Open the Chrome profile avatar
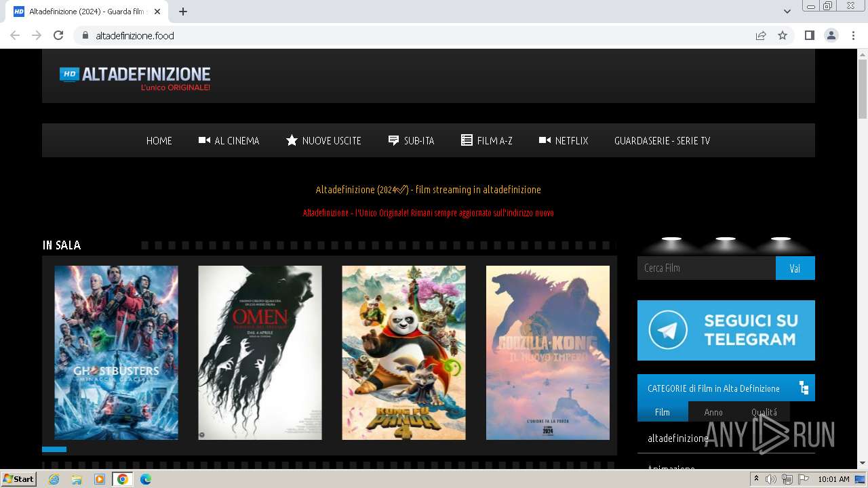 coord(831,35)
